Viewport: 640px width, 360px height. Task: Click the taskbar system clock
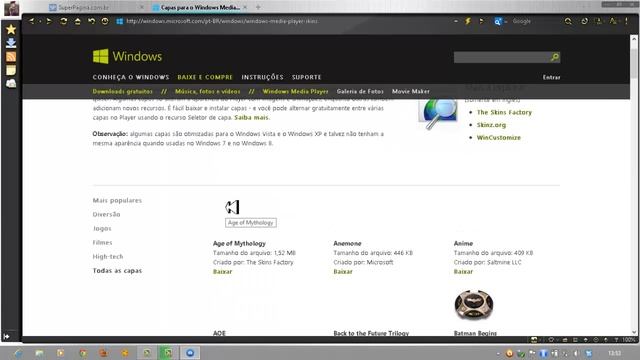point(615,353)
